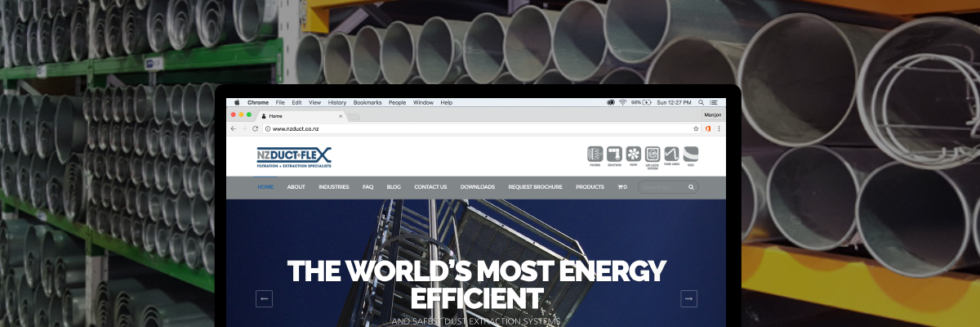Click the browser back arrow

click(x=234, y=128)
